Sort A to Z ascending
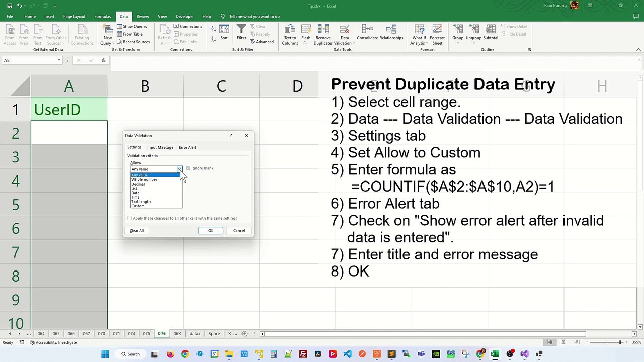 pyautogui.click(x=214, y=29)
